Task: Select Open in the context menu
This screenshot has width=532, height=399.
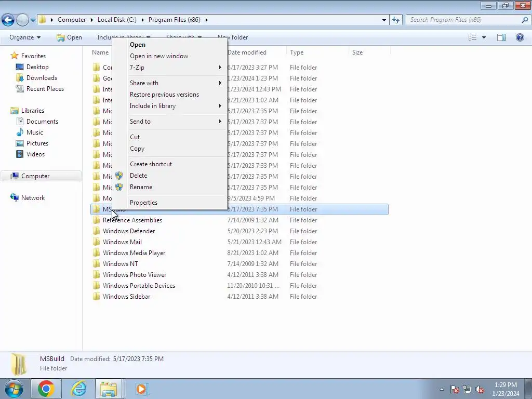Action: (x=170, y=45)
